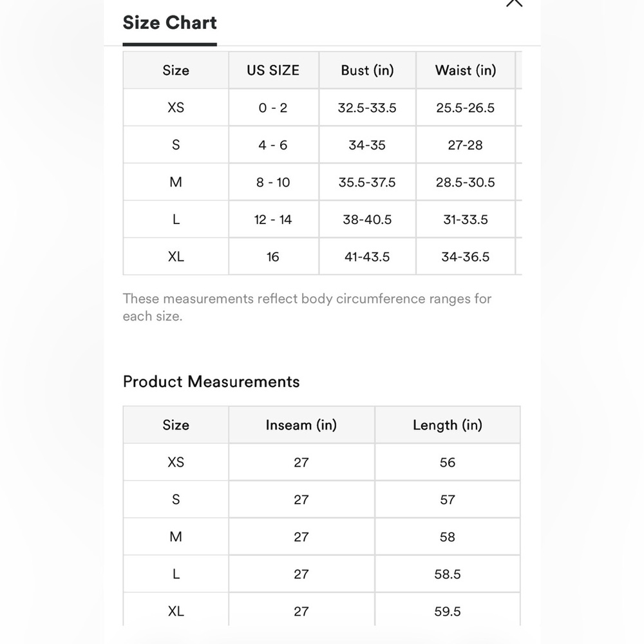The height and width of the screenshot is (644, 644).
Task: Select the Size Chart tab heading
Action: click(x=169, y=23)
